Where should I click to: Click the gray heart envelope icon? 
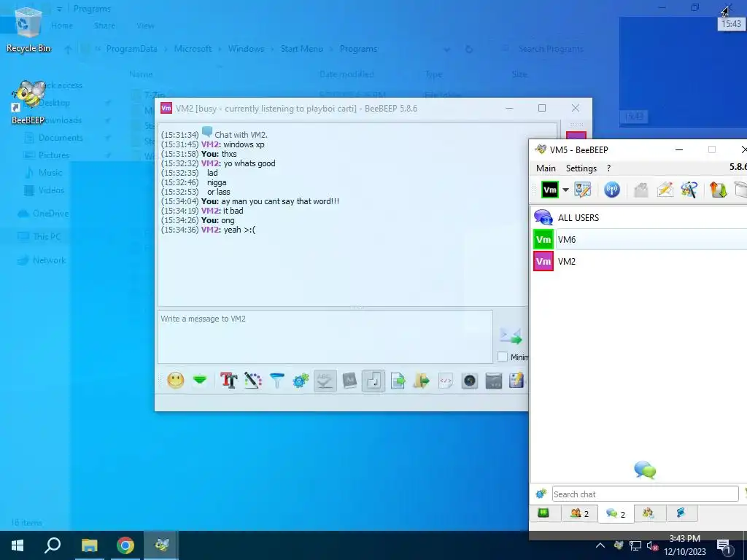(x=641, y=190)
